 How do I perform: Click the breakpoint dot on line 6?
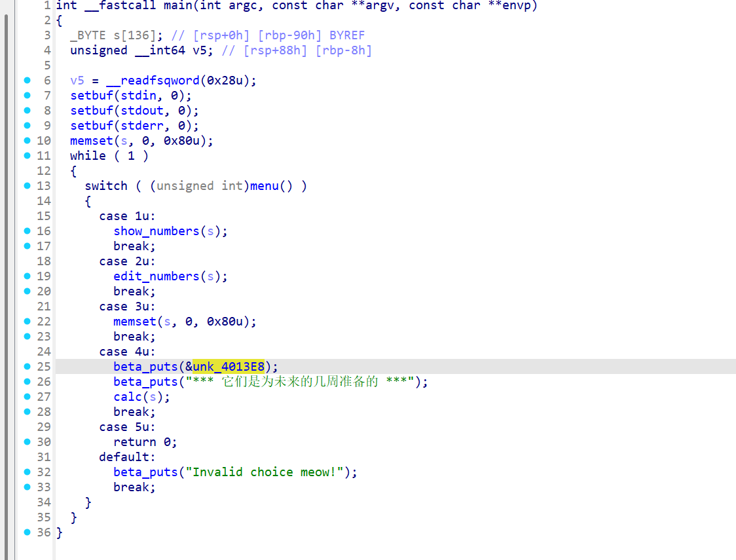pyautogui.click(x=27, y=81)
